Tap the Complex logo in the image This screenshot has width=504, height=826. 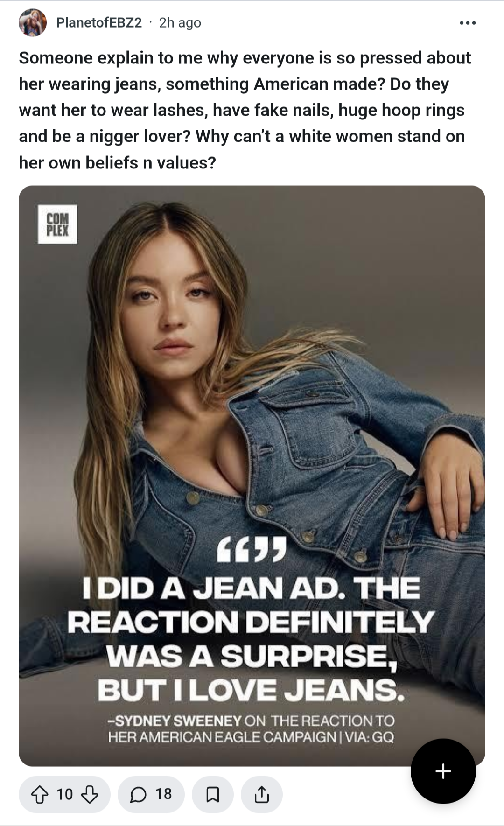pos(57,224)
